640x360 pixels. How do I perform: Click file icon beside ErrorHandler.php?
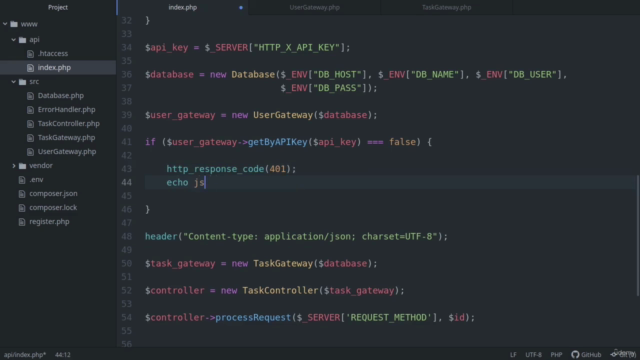pos(30,110)
